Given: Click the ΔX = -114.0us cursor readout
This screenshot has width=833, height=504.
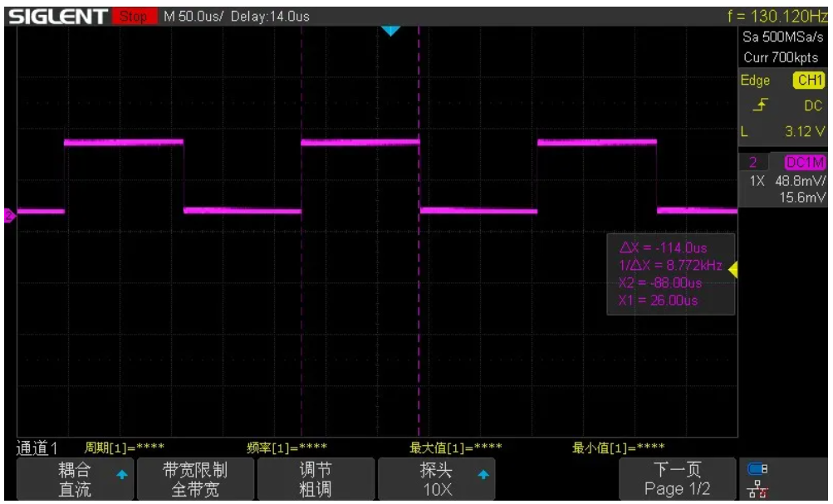Looking at the screenshot, I should click(663, 248).
